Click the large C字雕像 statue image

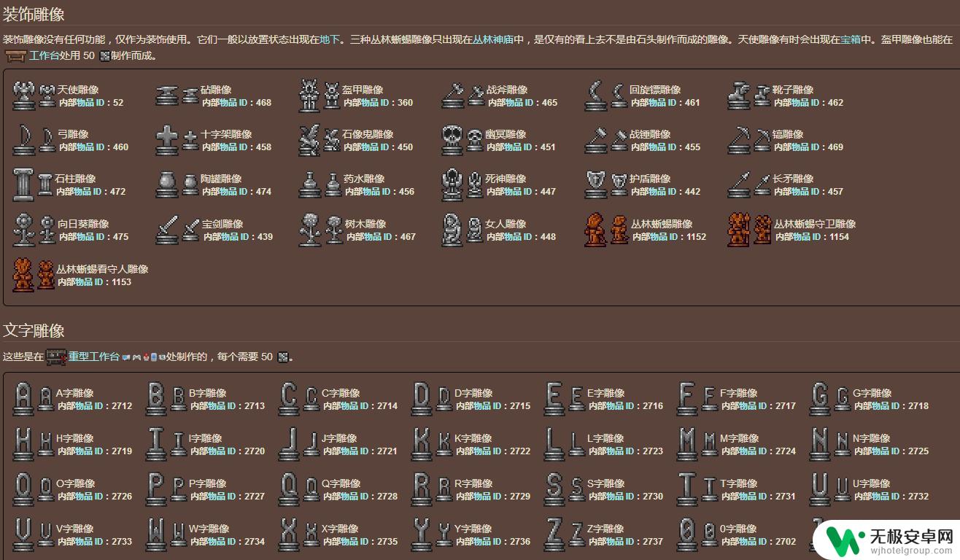coord(289,399)
